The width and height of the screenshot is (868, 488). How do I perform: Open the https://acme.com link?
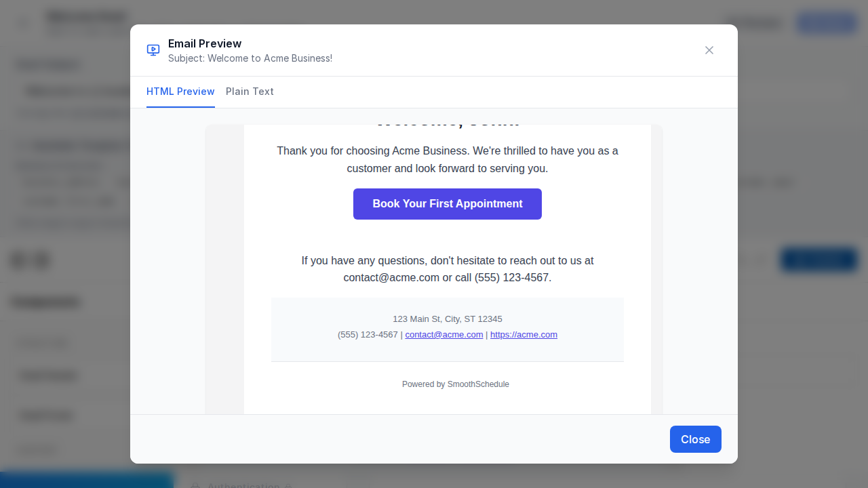524,335
